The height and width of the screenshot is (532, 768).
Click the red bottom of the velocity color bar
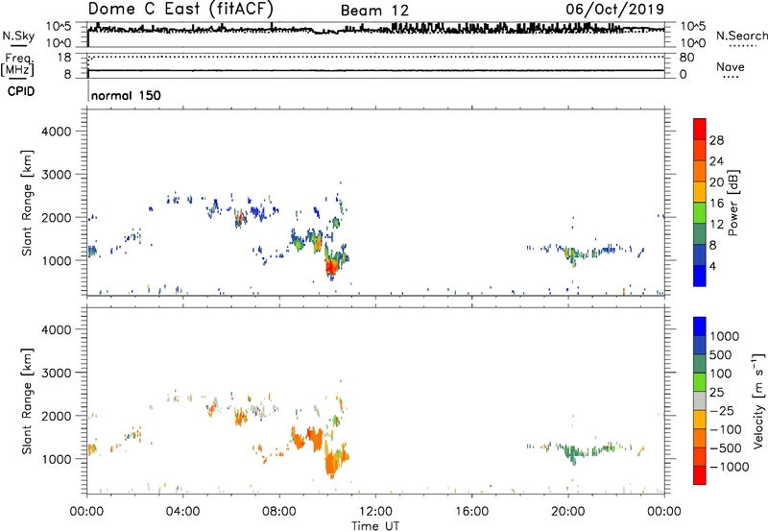700,475
